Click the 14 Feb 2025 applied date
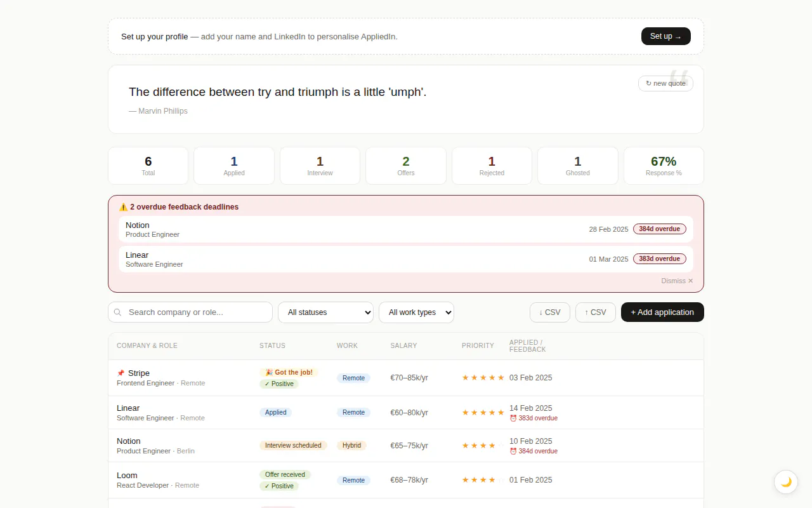This screenshot has height=508, width=812. pyautogui.click(x=531, y=408)
